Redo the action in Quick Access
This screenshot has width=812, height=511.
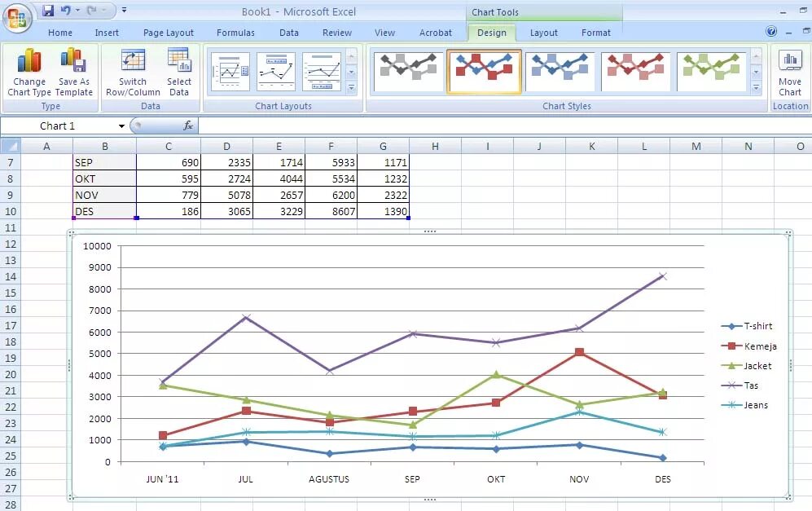point(92,10)
